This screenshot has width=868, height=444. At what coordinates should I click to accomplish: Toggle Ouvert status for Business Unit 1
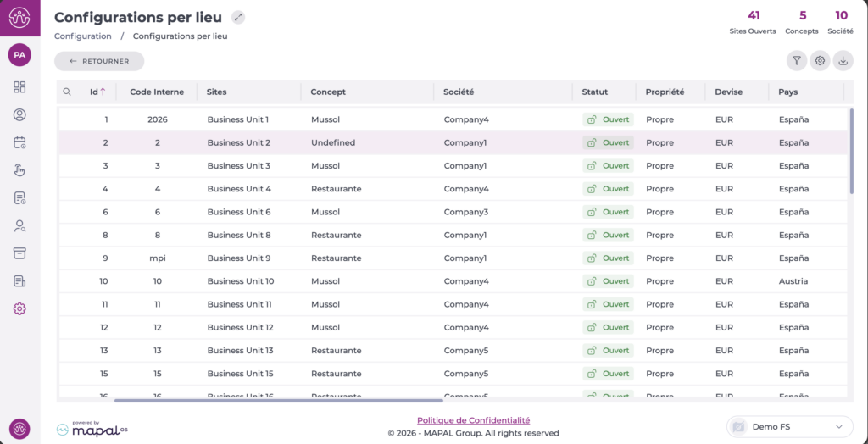click(609, 119)
